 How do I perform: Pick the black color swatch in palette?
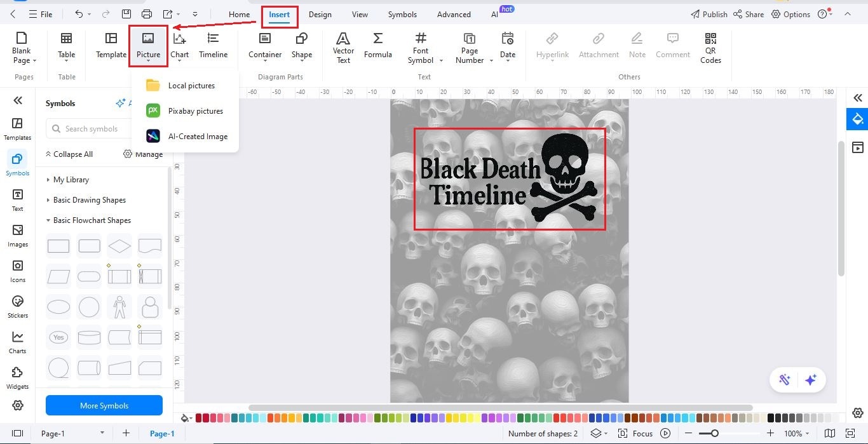coord(771,418)
